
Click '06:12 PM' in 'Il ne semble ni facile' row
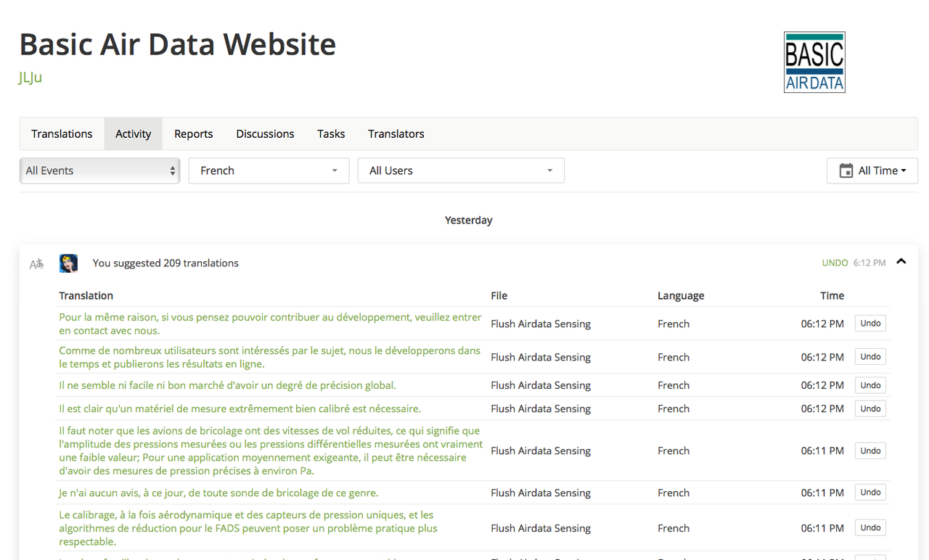[822, 385]
